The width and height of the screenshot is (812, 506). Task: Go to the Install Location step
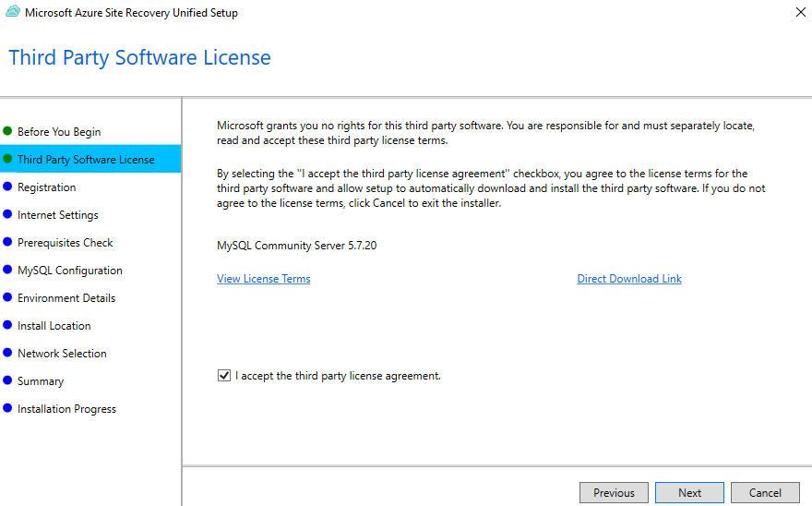click(x=54, y=326)
